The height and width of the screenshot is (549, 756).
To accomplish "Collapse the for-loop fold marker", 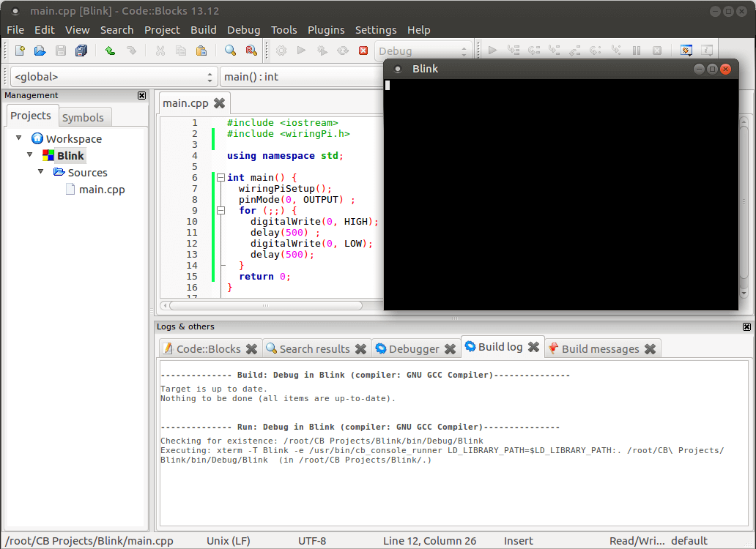I will pos(220,211).
